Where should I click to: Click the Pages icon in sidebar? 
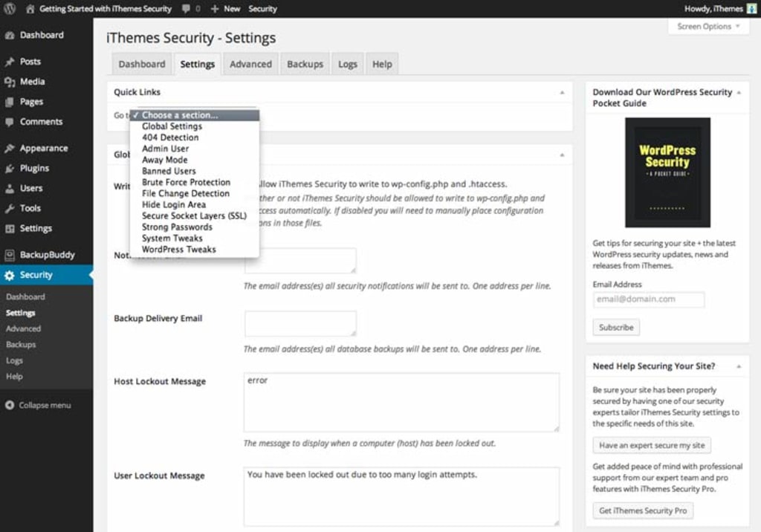click(x=9, y=102)
